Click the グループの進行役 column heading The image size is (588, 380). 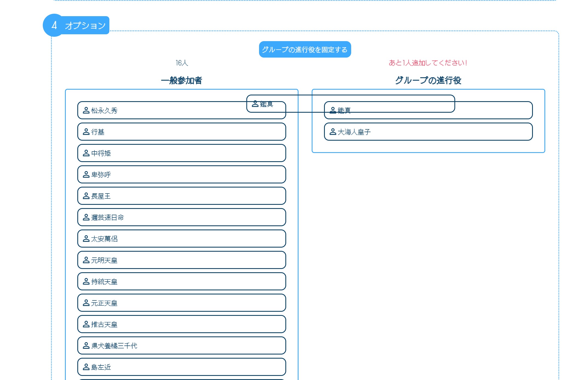428,80
